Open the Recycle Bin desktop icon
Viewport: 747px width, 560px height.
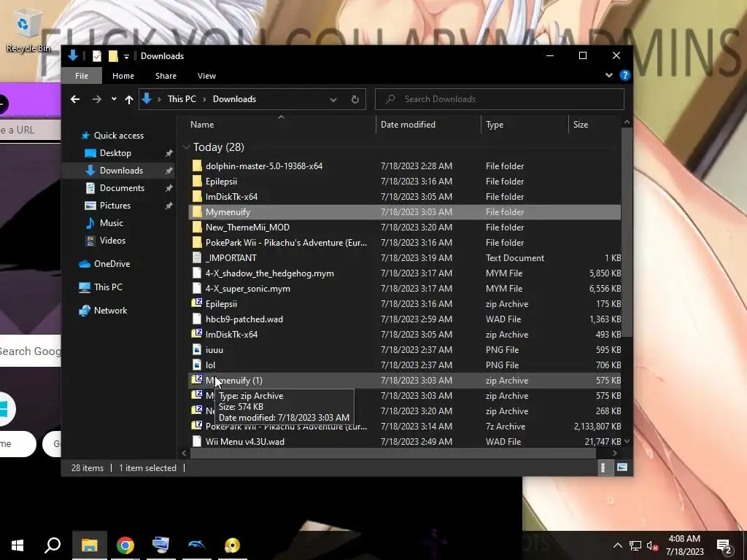click(x=28, y=31)
